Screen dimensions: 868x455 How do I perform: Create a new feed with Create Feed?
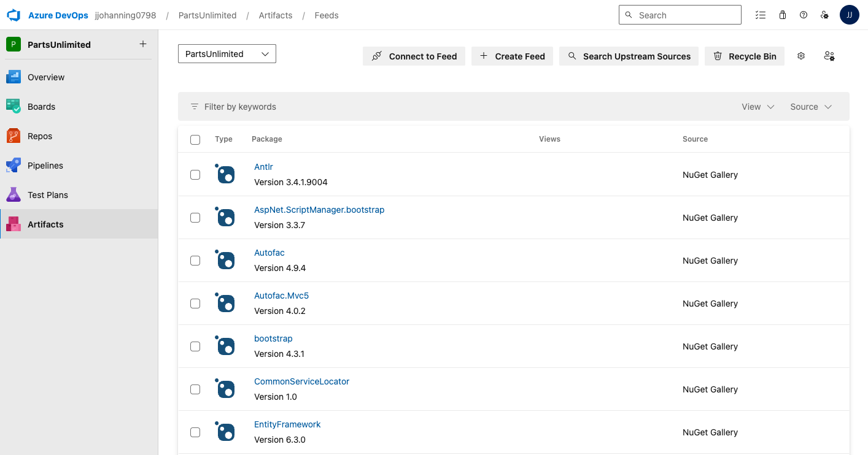coord(512,56)
